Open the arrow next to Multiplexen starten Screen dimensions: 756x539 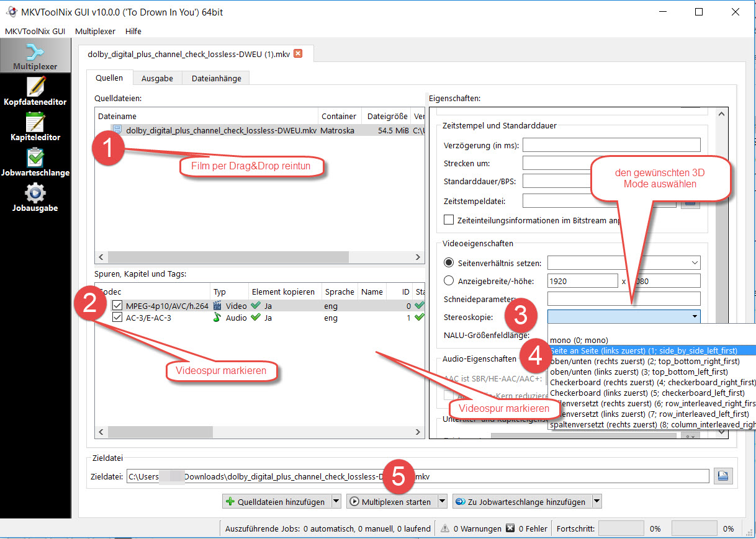443,502
